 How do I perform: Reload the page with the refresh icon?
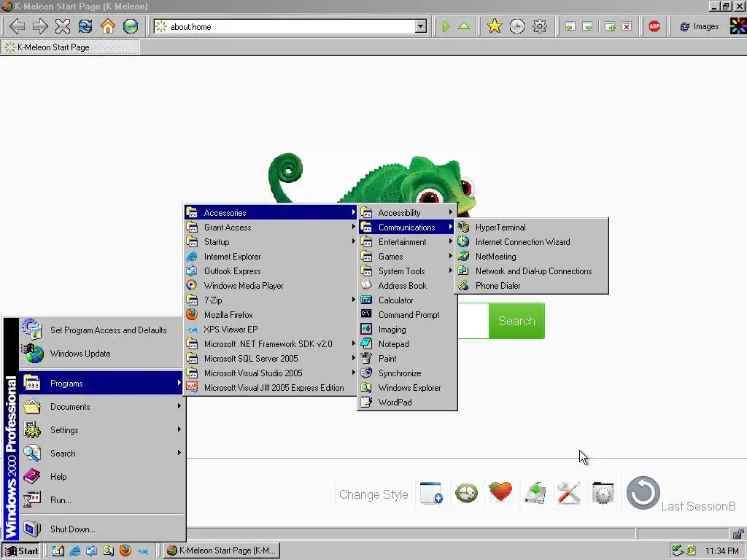point(85,26)
